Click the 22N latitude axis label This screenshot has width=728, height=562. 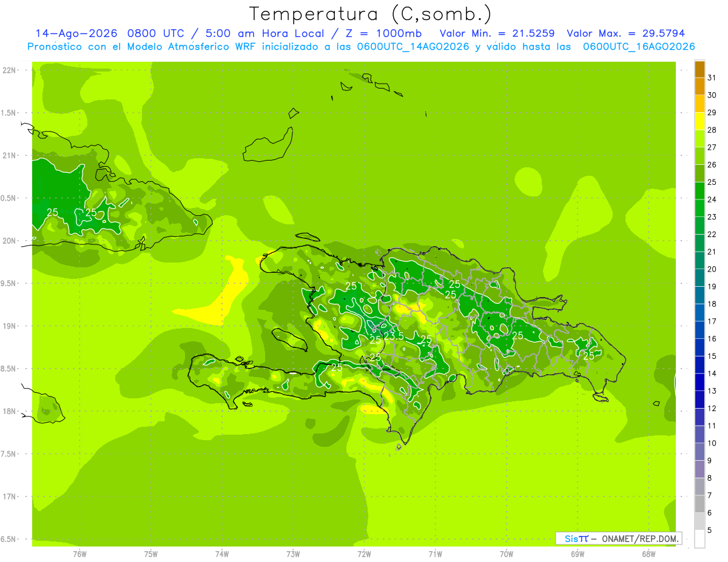pyautogui.click(x=9, y=70)
